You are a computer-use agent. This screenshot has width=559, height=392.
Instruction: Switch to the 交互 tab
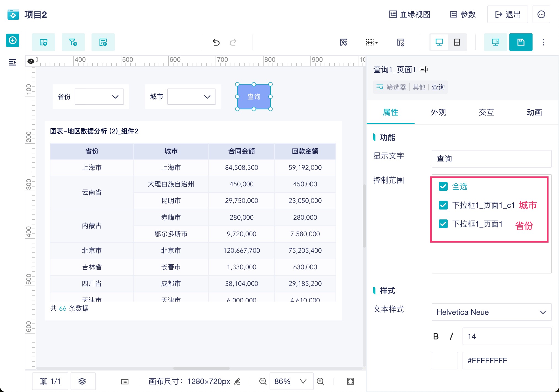tap(486, 112)
